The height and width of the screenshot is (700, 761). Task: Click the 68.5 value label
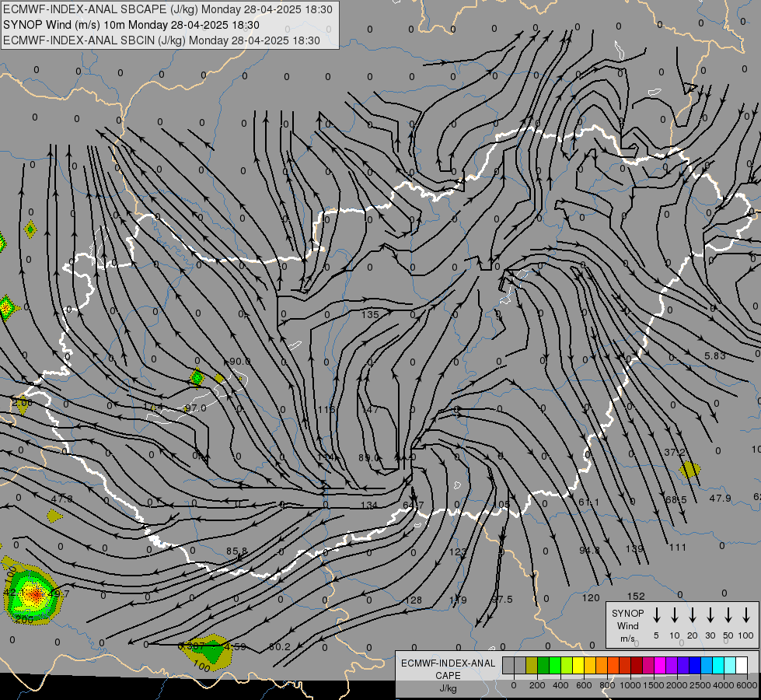(x=676, y=499)
